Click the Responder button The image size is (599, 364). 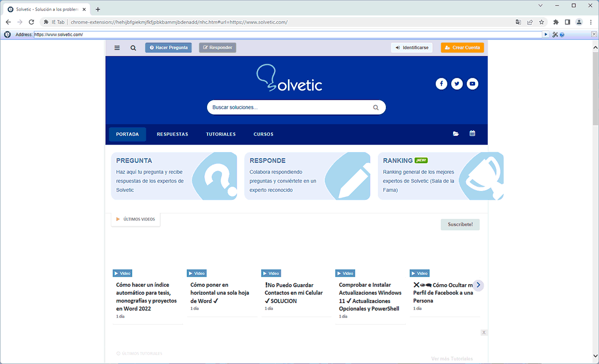click(x=217, y=48)
